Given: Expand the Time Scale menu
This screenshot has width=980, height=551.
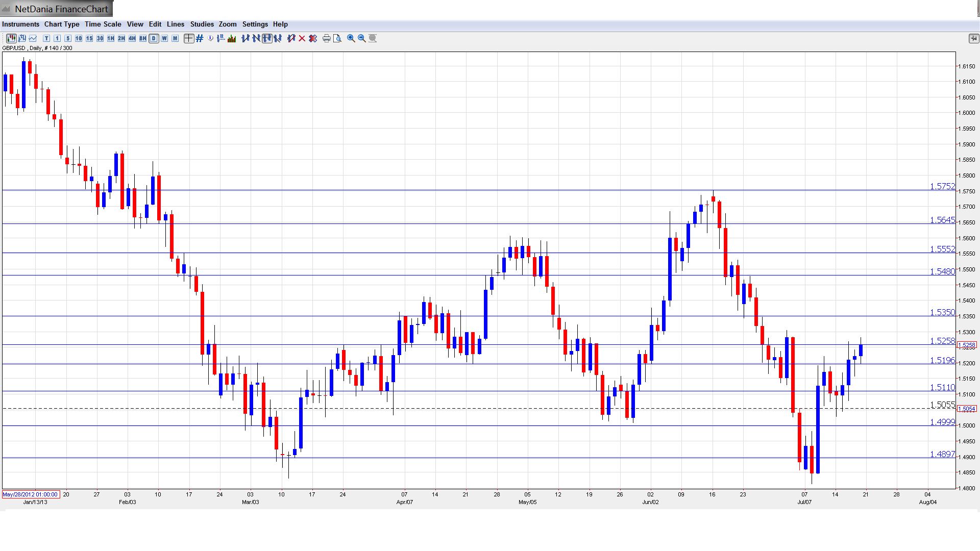Looking at the screenshot, I should (103, 24).
